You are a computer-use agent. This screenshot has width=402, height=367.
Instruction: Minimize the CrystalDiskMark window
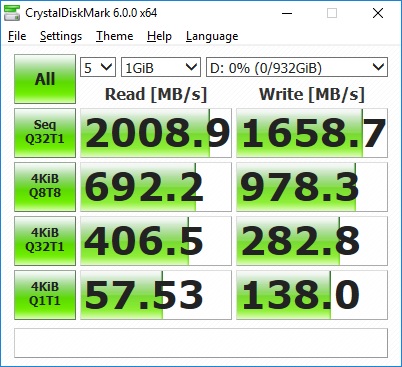tap(287, 13)
